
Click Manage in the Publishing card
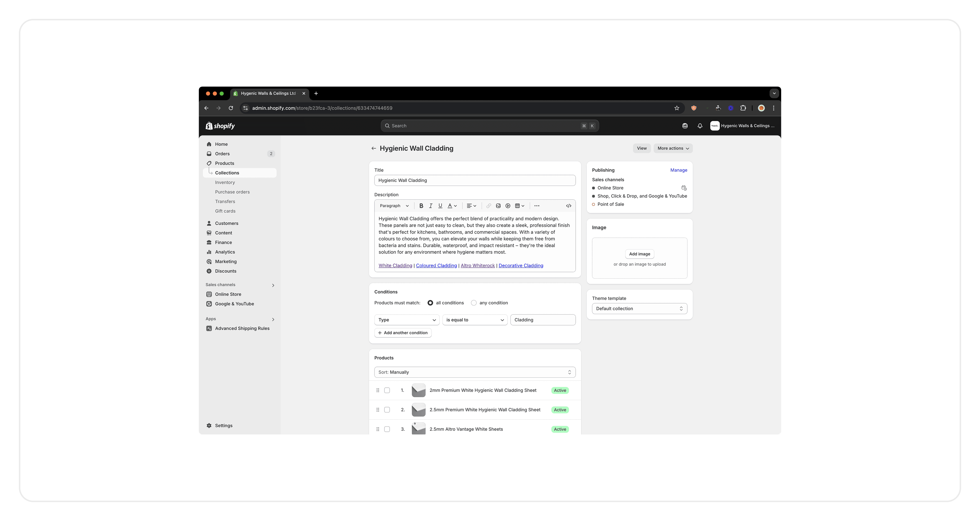[x=679, y=170]
